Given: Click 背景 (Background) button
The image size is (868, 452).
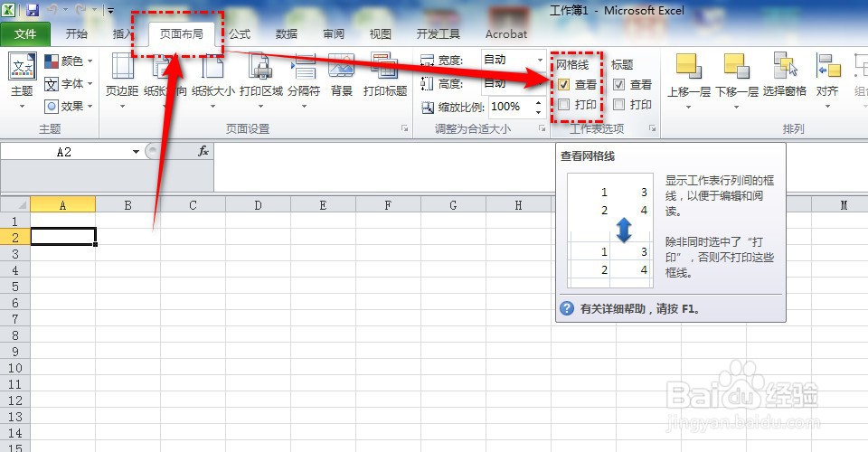Looking at the screenshot, I should pos(342,75).
